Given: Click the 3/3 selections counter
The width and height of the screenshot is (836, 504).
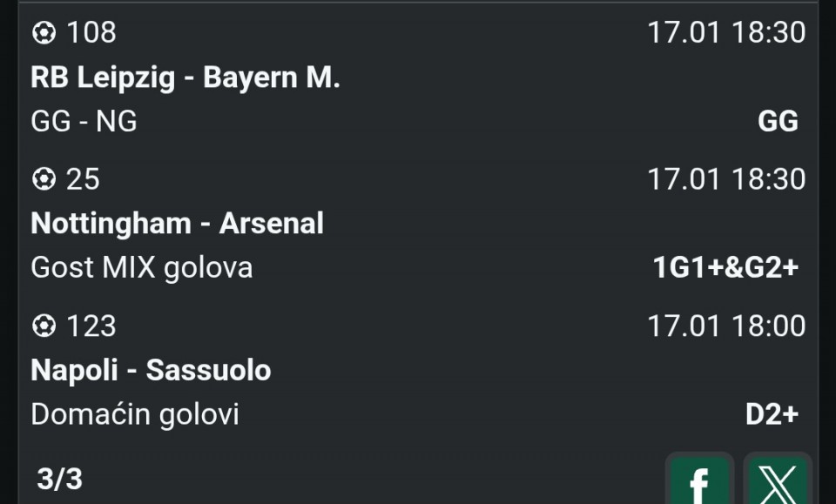Looking at the screenshot, I should pos(59,478).
